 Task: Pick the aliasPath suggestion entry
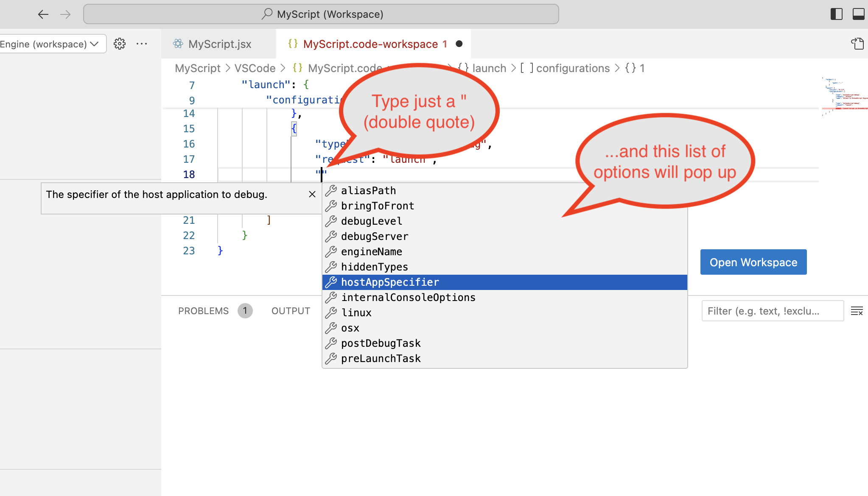(x=368, y=191)
